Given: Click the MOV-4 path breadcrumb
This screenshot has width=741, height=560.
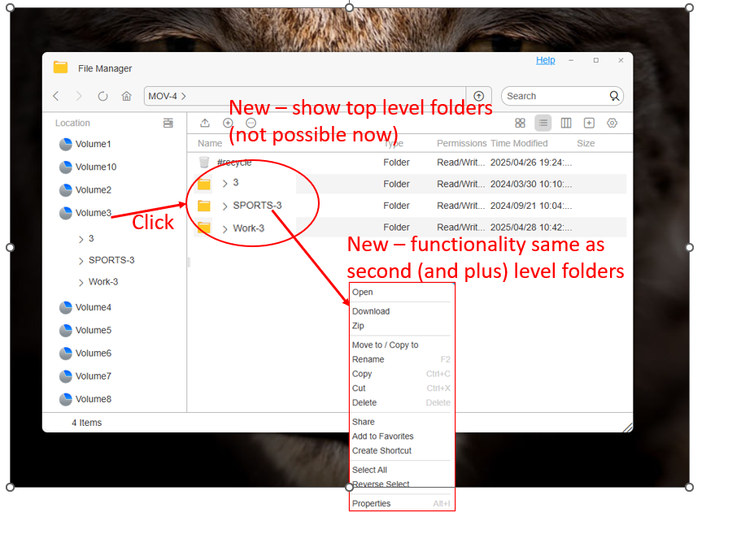Looking at the screenshot, I should click(163, 97).
